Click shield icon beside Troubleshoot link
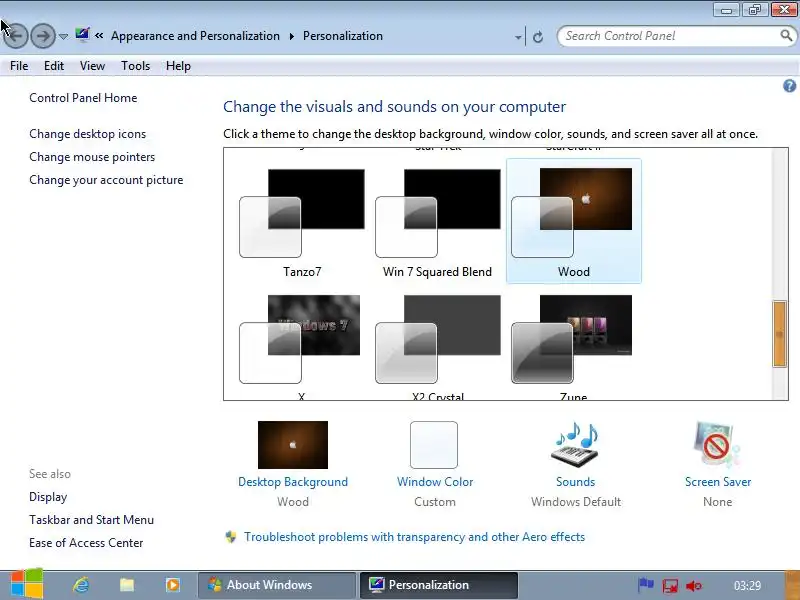 click(231, 537)
